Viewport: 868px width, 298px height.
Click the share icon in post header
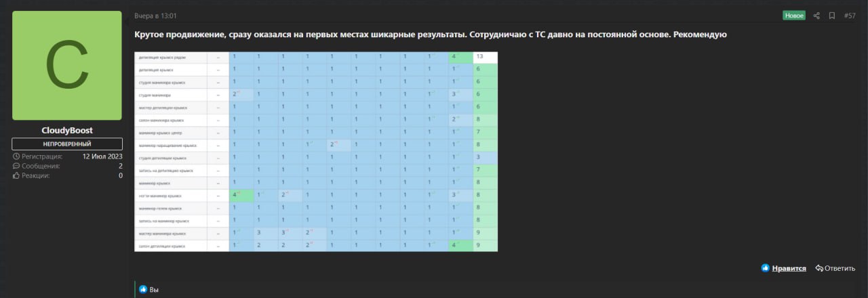point(816,16)
